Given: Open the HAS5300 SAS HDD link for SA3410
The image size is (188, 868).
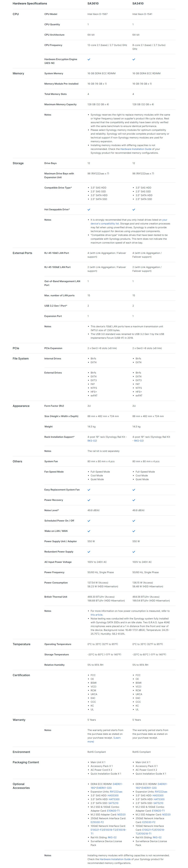Looking at the screenshot, I should 158,795.
